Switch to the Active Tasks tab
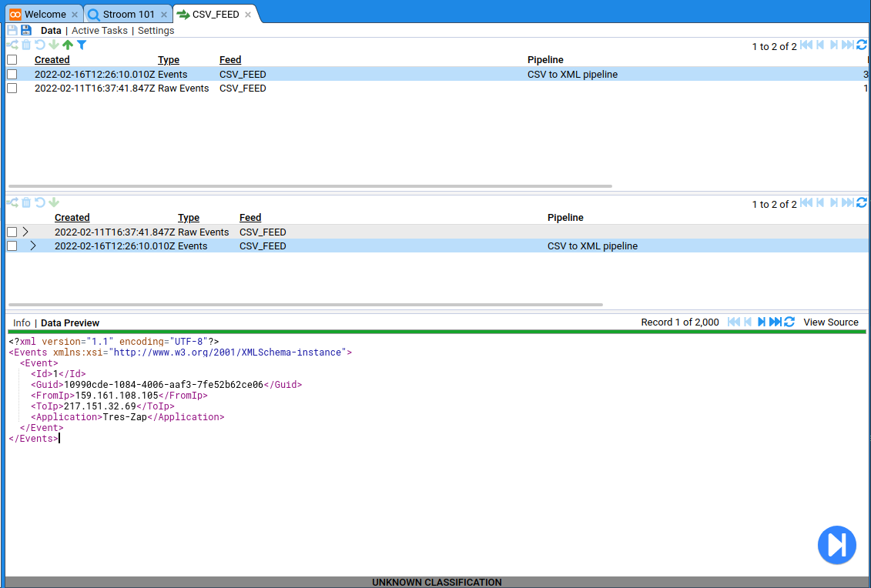Screen dimensions: 871x588 tap(101, 31)
